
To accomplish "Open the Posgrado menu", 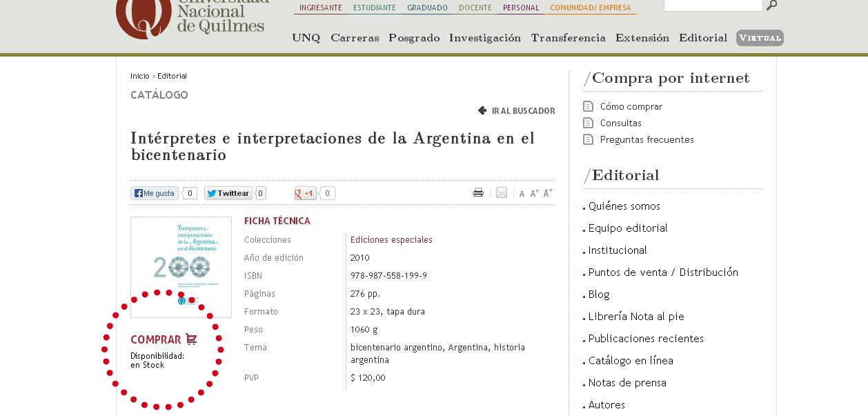I will coord(414,38).
